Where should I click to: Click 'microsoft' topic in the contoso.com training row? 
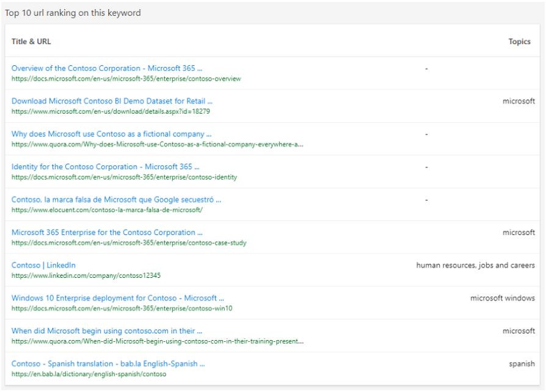(x=519, y=331)
